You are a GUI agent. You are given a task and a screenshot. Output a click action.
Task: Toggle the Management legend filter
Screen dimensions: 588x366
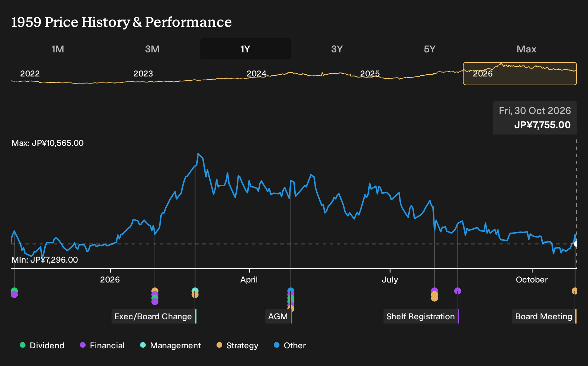point(170,345)
